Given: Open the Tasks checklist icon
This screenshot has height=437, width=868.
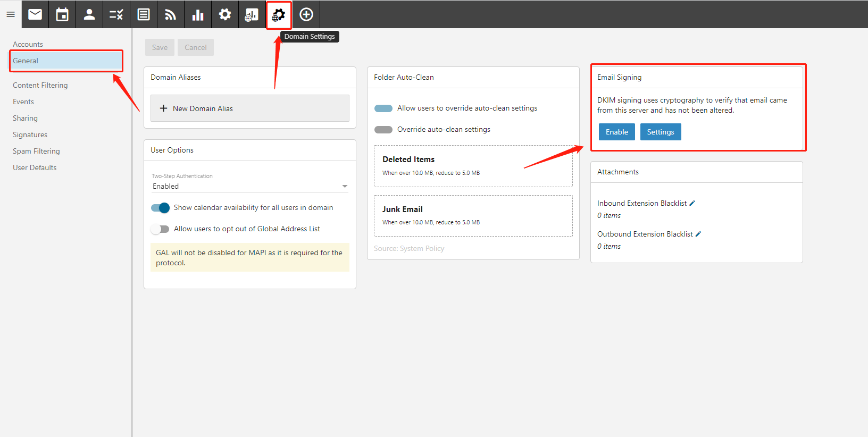Looking at the screenshot, I should (x=116, y=14).
